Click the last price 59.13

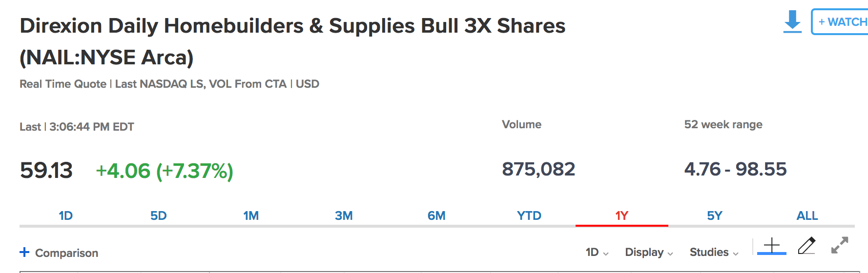pyautogui.click(x=46, y=171)
